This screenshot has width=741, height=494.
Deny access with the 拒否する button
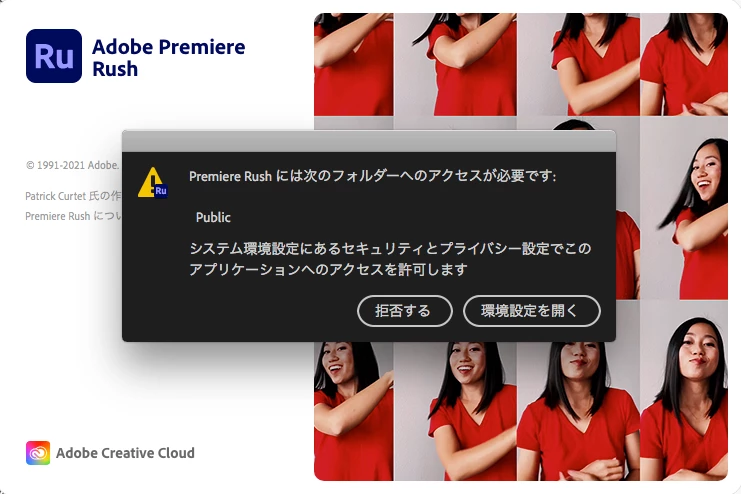click(405, 311)
